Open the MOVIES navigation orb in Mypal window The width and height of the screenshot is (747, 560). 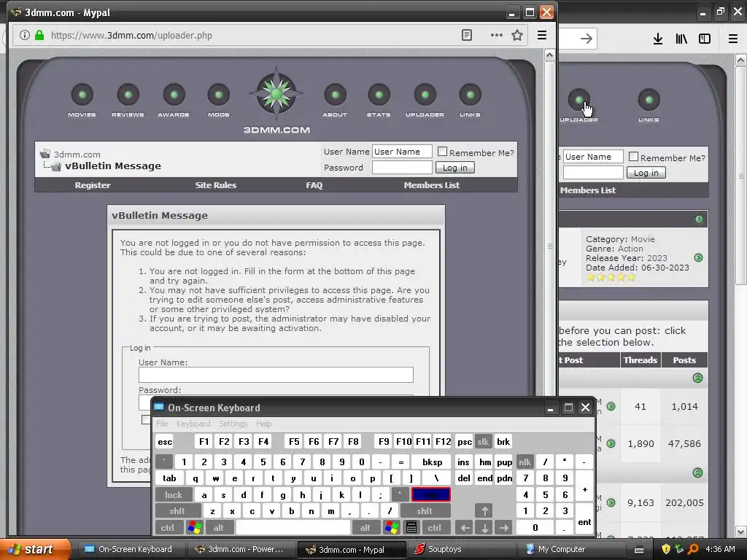(82, 95)
